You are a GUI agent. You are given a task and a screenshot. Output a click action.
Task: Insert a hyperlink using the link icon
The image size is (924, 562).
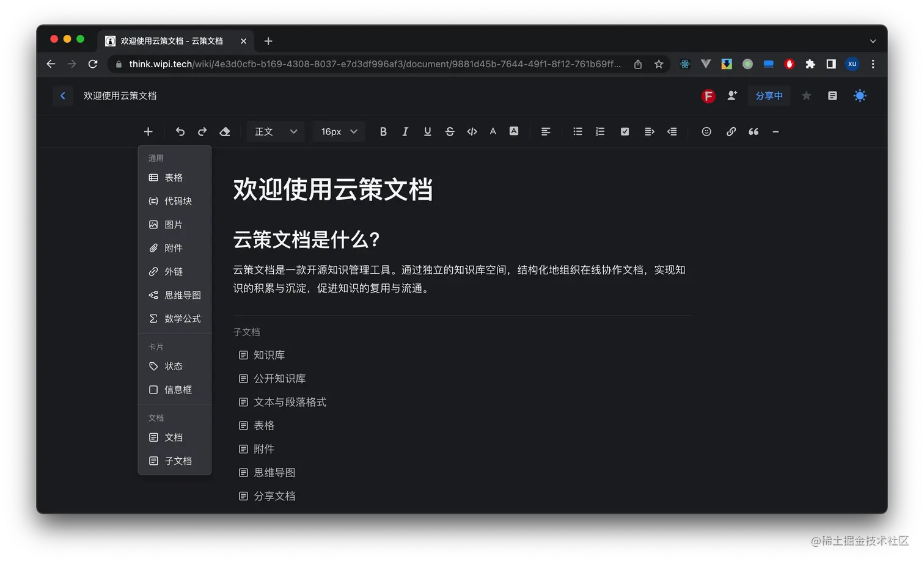tap(731, 131)
